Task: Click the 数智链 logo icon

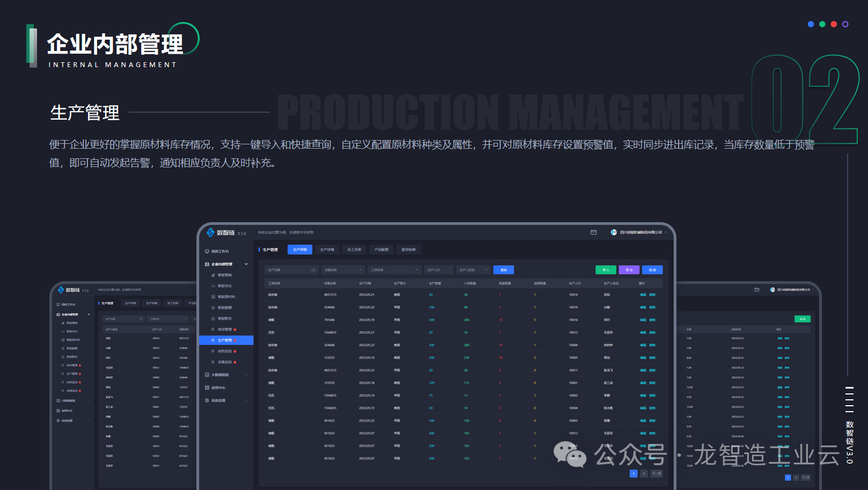Action: pyautogui.click(x=210, y=232)
